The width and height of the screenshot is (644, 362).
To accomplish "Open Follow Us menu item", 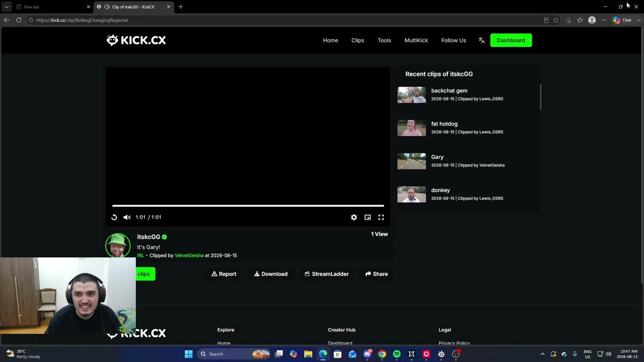I will (454, 40).
